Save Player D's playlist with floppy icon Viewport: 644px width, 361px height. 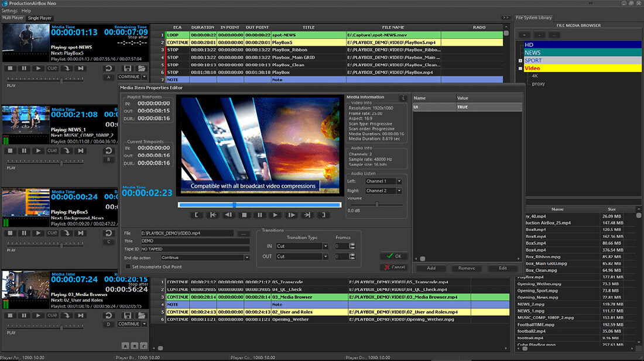pos(128,315)
